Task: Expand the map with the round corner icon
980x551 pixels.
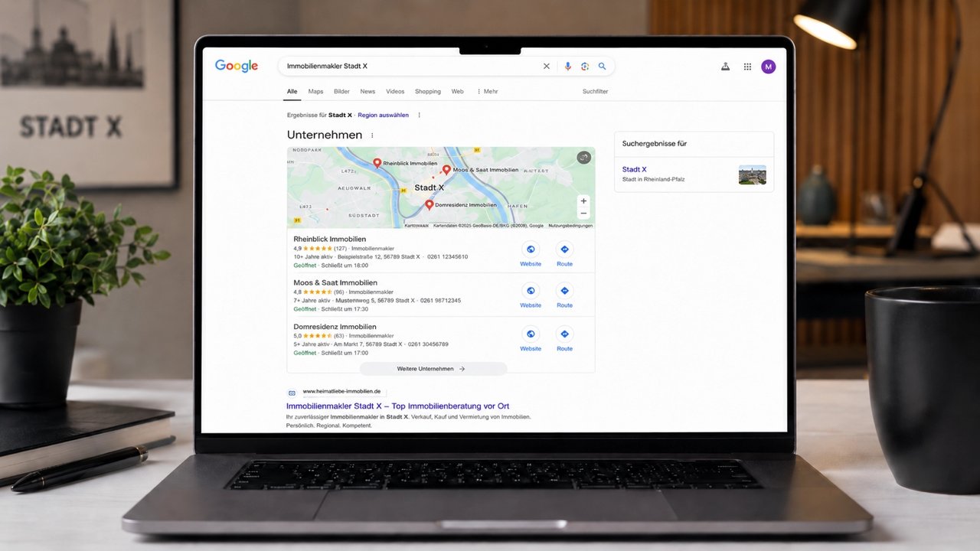Action: pyautogui.click(x=583, y=158)
